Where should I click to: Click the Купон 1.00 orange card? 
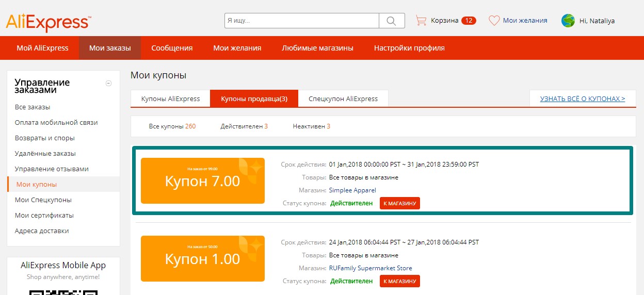pos(203,258)
